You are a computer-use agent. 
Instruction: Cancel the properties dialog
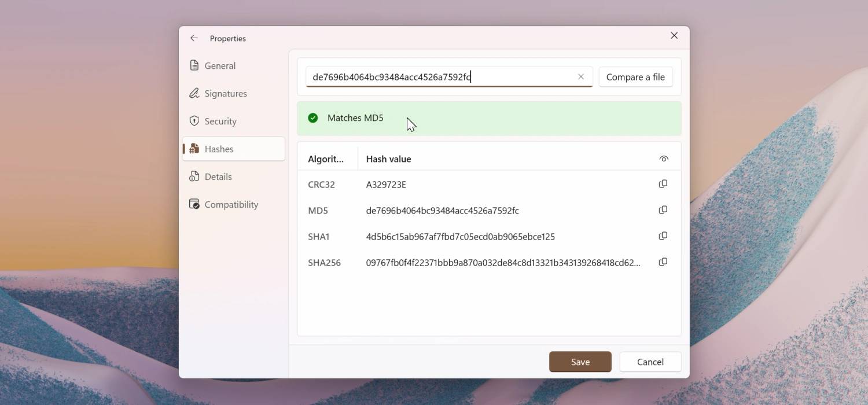coord(650,361)
